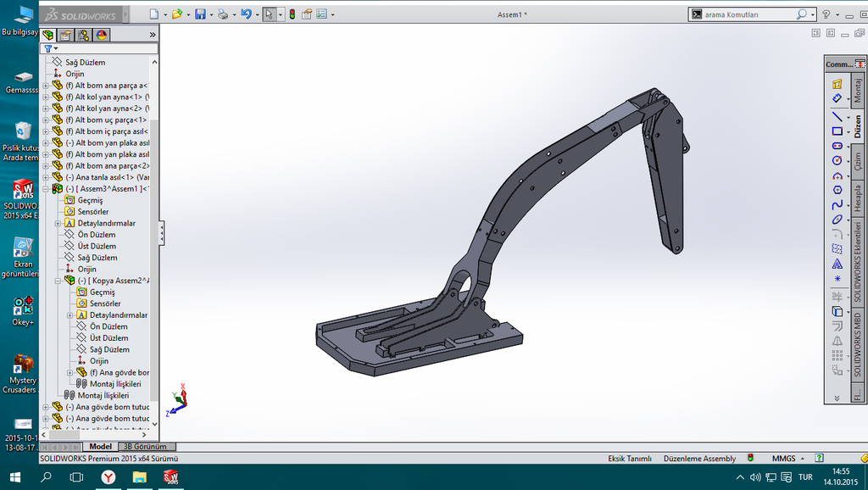This screenshot has width=868, height=490.
Task: Select the Line sketch tool
Action: point(837,116)
